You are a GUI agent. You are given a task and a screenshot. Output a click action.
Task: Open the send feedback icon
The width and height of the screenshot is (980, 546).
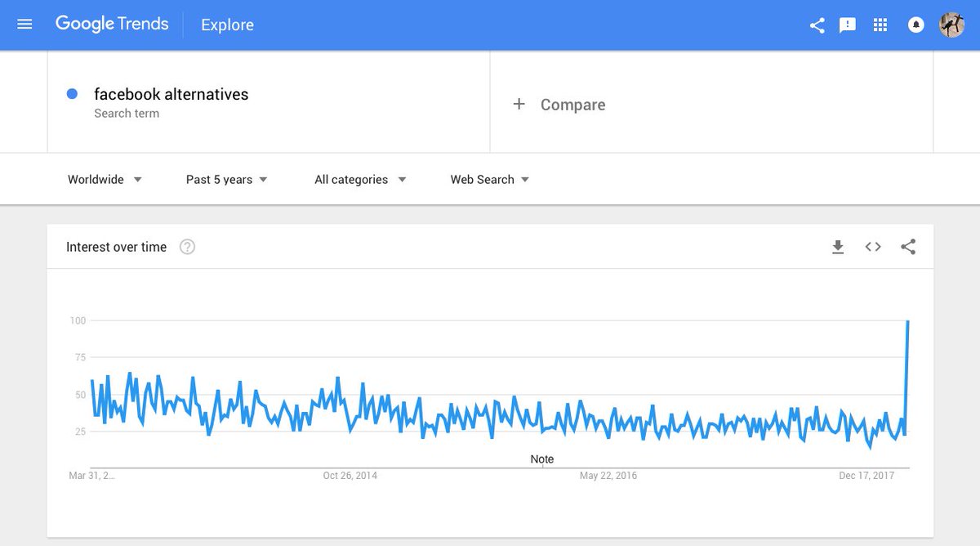(x=848, y=25)
